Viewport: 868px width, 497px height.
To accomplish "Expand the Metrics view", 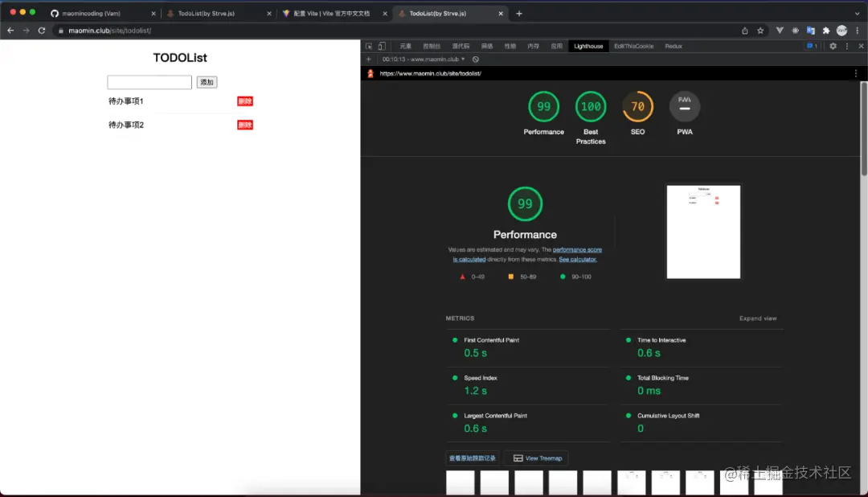I will 758,318.
